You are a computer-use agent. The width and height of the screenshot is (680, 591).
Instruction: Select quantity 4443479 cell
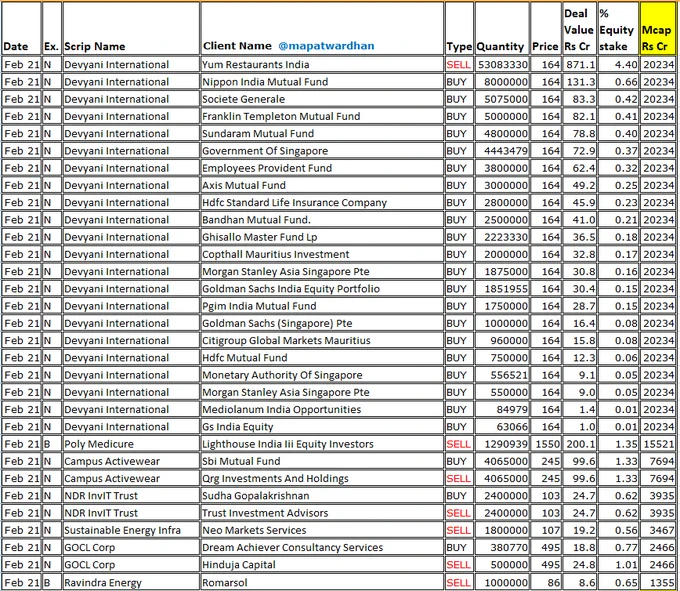tap(502, 151)
